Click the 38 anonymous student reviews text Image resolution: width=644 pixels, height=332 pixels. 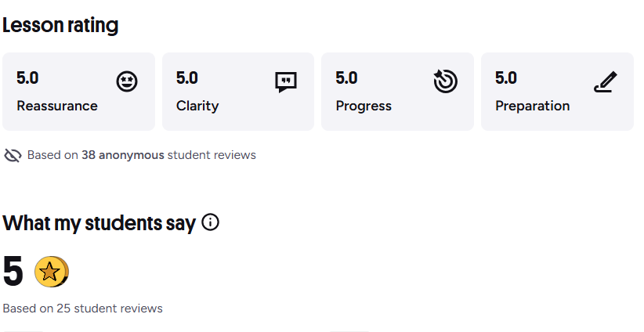[141, 155]
